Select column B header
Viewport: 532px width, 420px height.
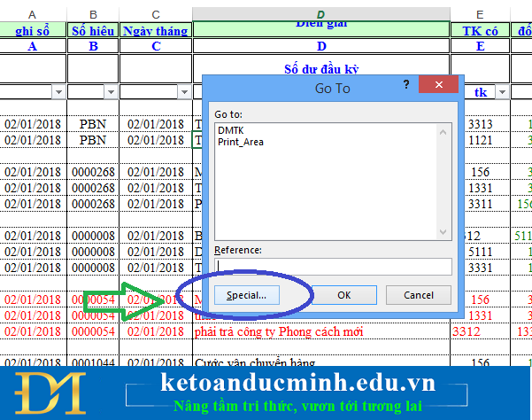tap(93, 14)
